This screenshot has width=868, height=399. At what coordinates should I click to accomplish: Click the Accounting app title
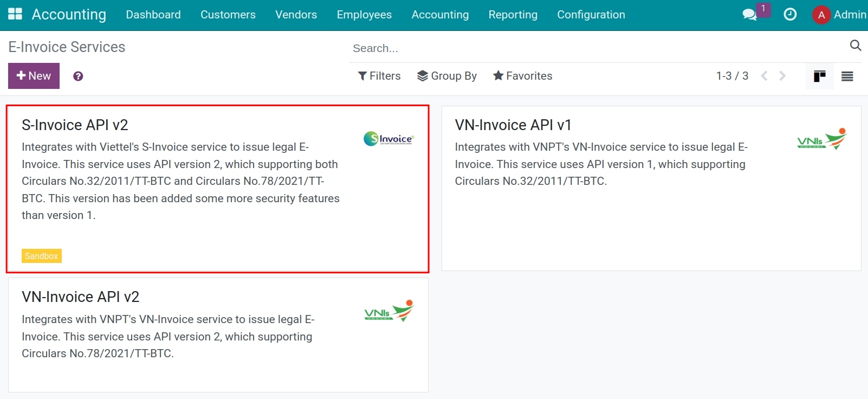tap(69, 15)
